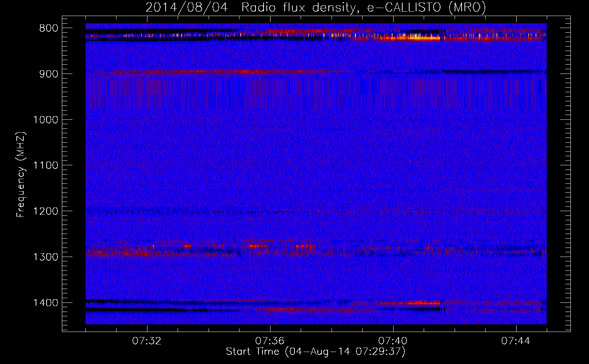Select the '1200' frequency axis label

[46, 211]
